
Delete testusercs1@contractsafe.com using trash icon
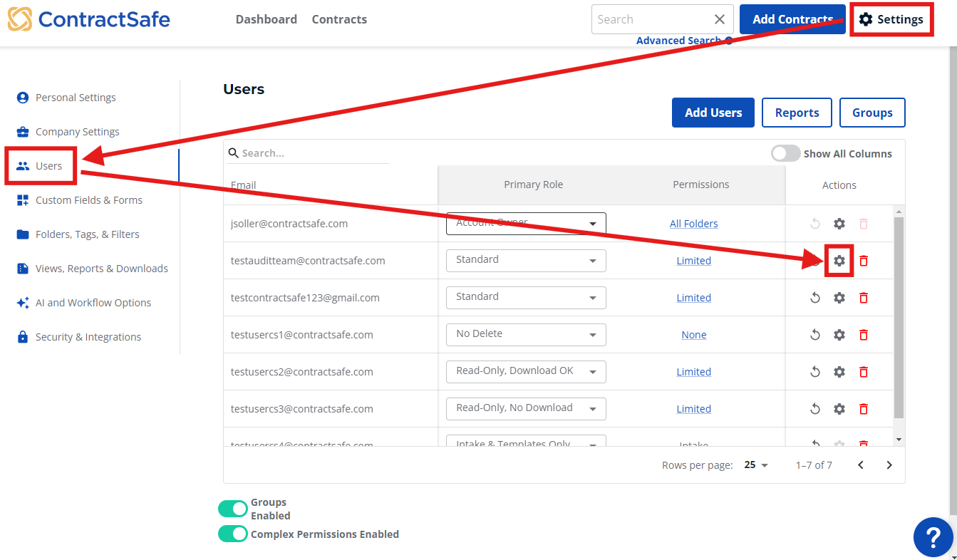point(864,335)
